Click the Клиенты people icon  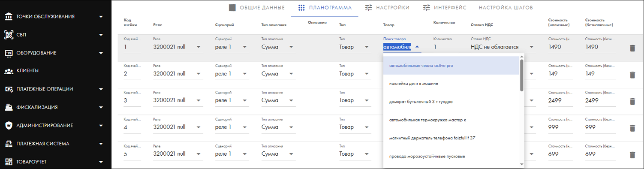point(9,71)
